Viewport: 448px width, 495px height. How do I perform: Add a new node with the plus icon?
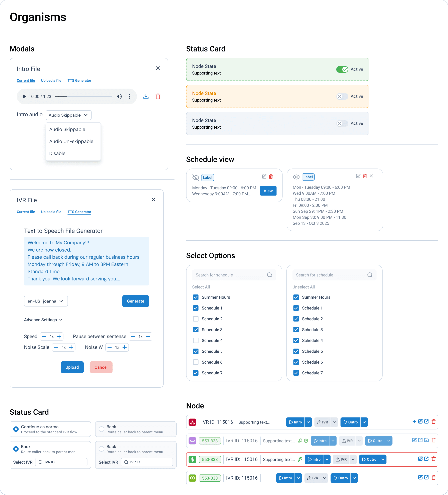pyautogui.click(x=414, y=422)
